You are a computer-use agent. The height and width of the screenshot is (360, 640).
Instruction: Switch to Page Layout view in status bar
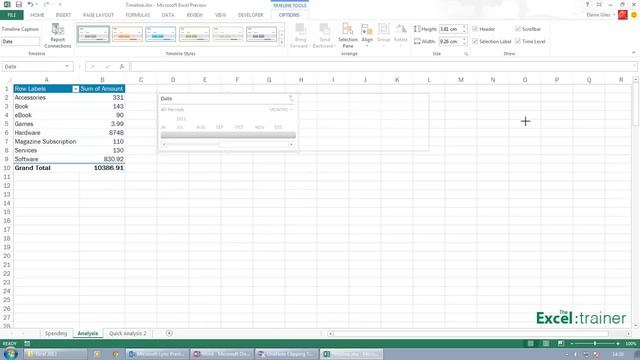pos(545,344)
